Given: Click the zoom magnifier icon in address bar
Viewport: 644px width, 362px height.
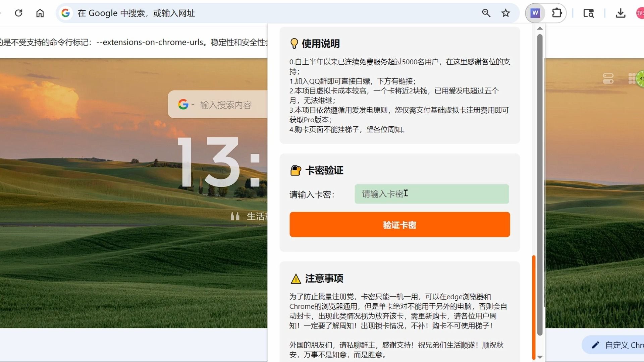Looking at the screenshot, I should 486,13.
